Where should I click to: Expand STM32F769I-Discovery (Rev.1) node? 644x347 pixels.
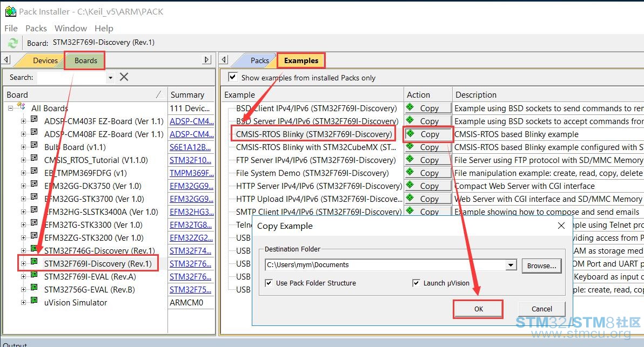pyautogui.click(x=23, y=264)
